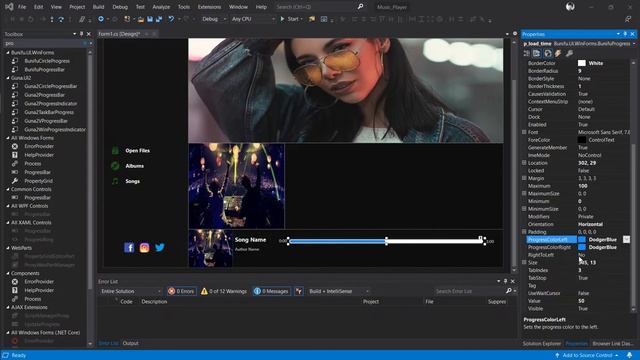Click the Start debugging button

pos(291,19)
